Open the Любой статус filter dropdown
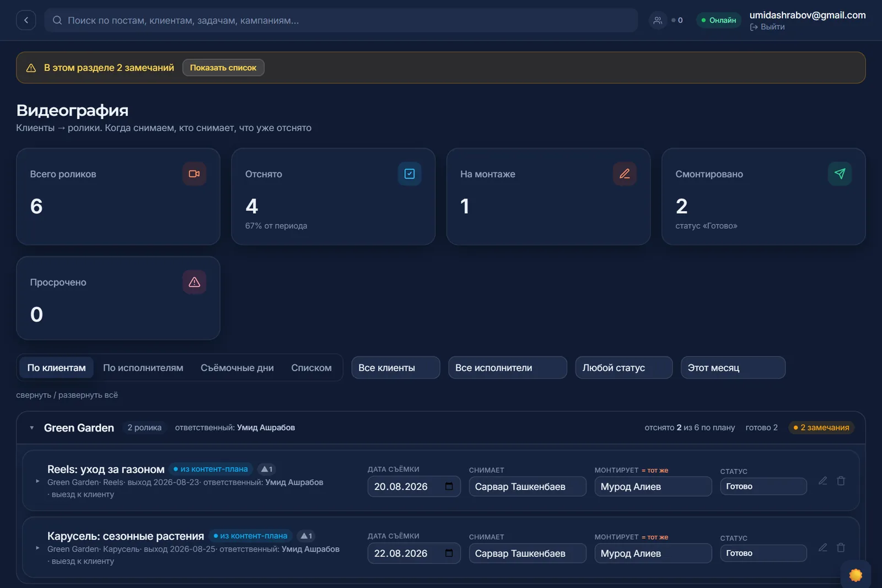Screen dimensions: 882x588 coord(624,368)
